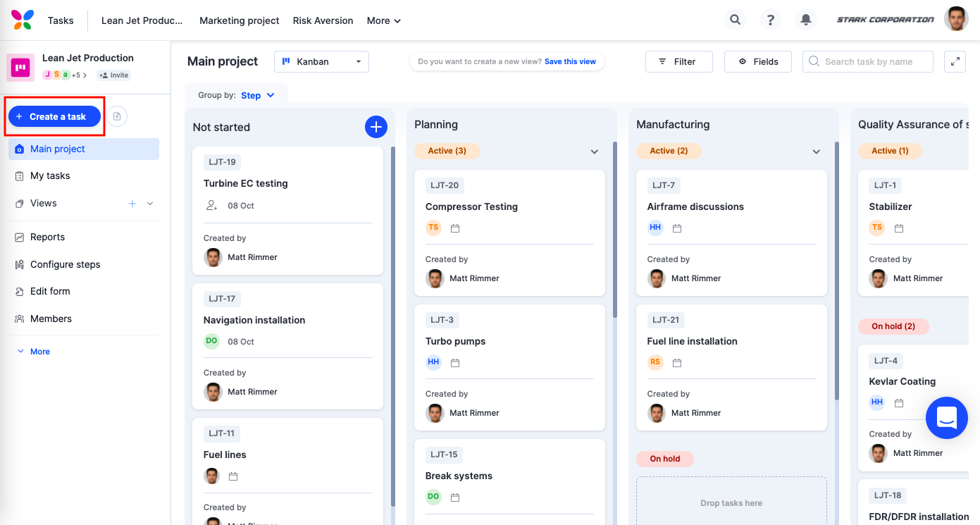
Task: Click the calendar icon on Fuel lines card
Action: coord(233,476)
